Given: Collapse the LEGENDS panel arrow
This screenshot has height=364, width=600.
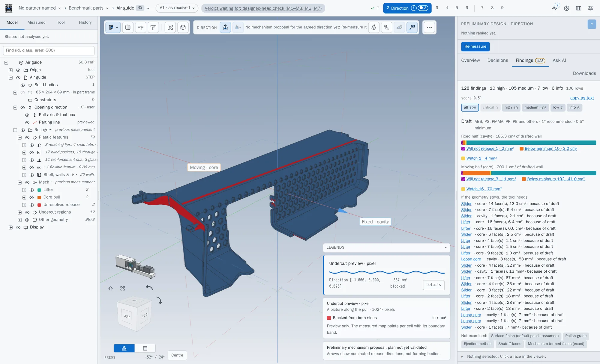Looking at the screenshot, I should pyautogui.click(x=445, y=248).
